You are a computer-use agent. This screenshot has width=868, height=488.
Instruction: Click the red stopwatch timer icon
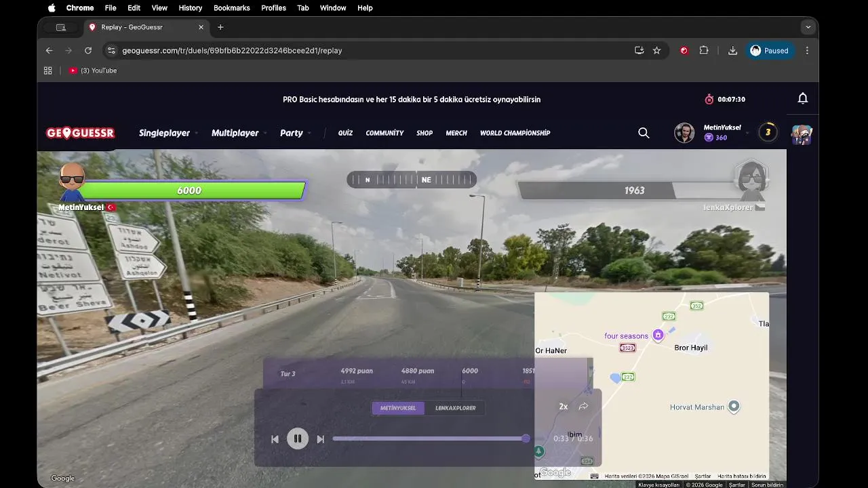tap(709, 99)
